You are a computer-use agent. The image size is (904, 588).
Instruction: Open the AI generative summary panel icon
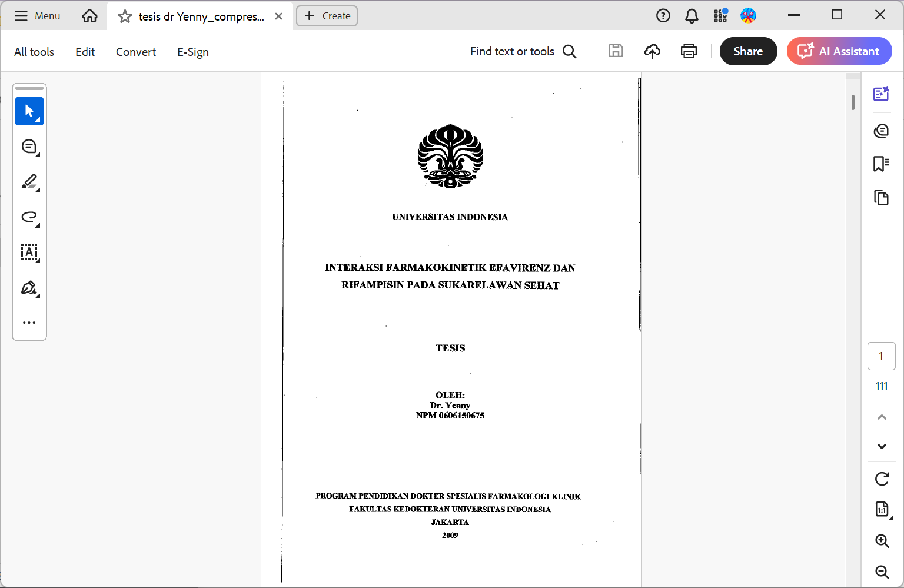click(x=881, y=94)
